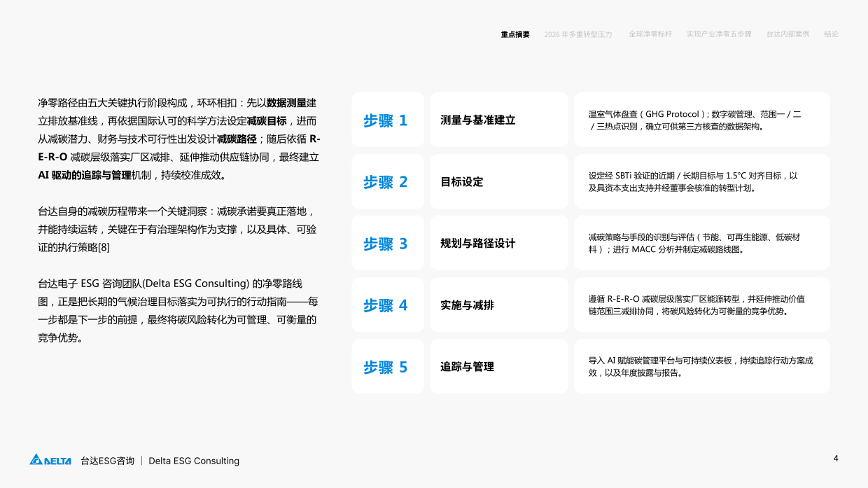Click the 遵循 R-E-R-O 减碳层级 description box
Viewport: 868px width, 488px height.
click(x=702, y=305)
